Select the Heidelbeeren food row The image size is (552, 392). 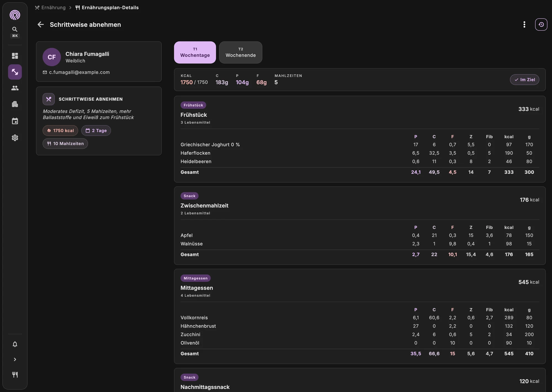tap(360, 162)
